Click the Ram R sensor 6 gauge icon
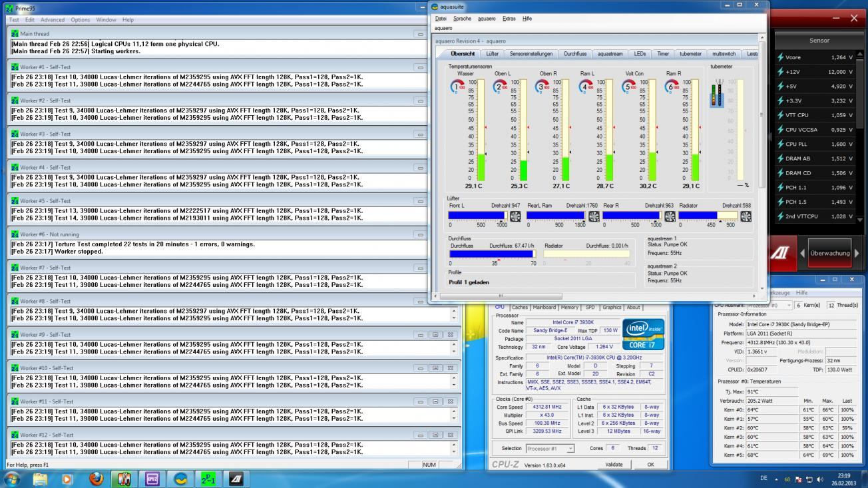868x488 pixels. 672,86
